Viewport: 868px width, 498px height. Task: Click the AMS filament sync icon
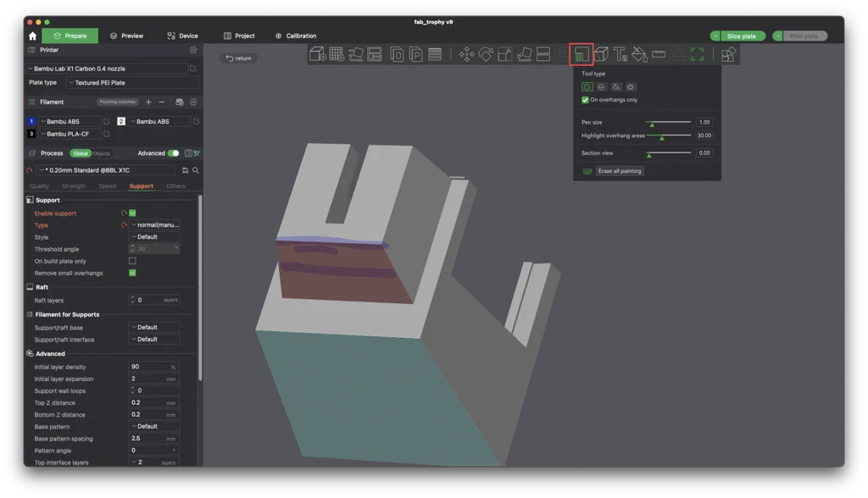[x=180, y=102]
